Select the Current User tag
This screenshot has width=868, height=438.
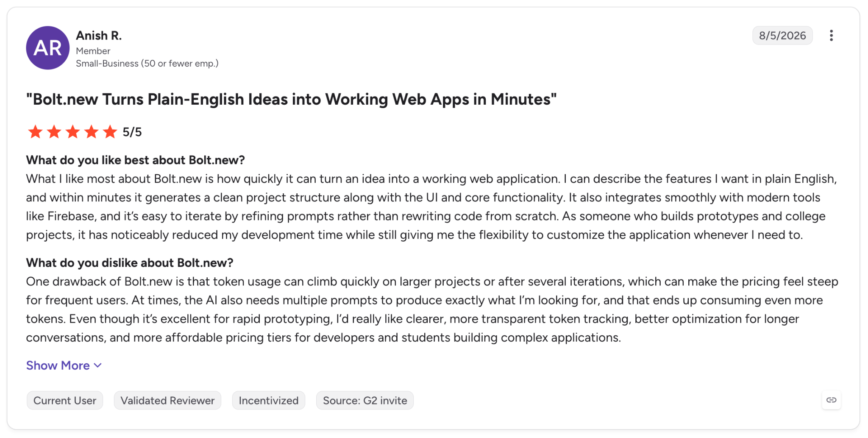tap(65, 400)
